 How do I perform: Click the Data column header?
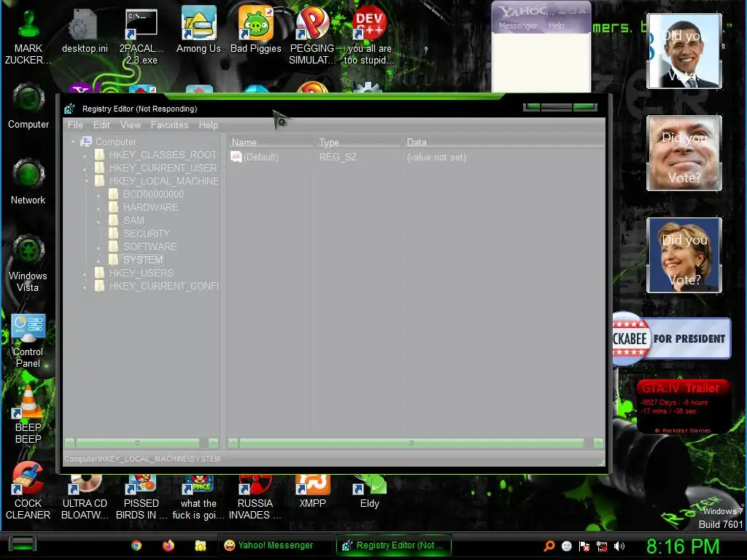click(x=503, y=142)
